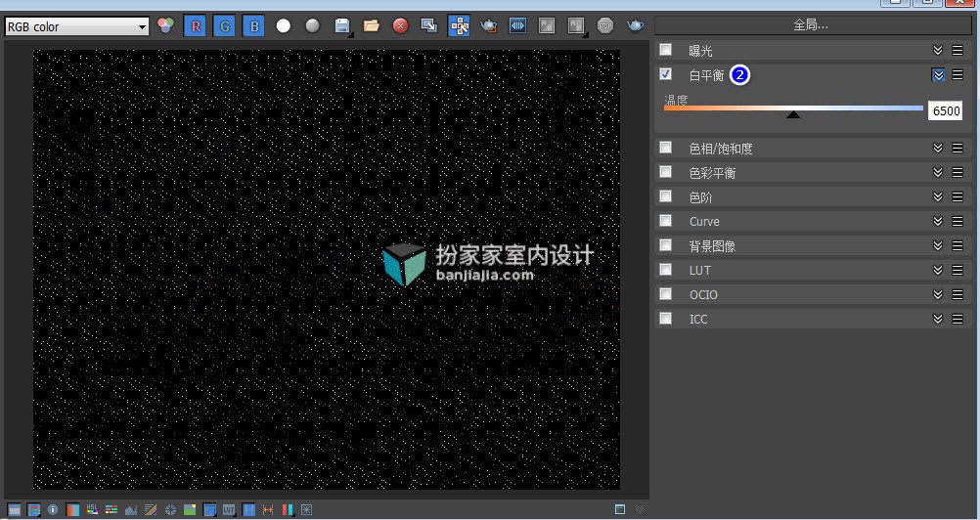Image resolution: width=980 pixels, height=520 pixels.
Task: Enable the 背景图像 background image checkbox
Action: tap(666, 244)
